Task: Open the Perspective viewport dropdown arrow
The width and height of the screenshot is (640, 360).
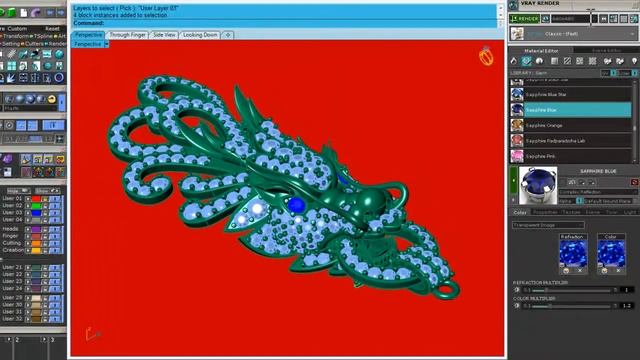Action: (107, 44)
